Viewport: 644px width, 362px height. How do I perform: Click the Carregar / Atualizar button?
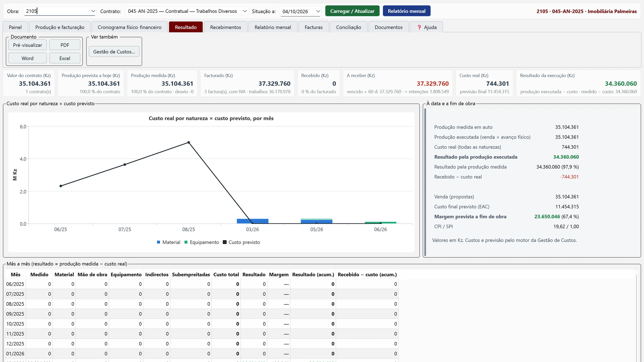pyautogui.click(x=352, y=11)
